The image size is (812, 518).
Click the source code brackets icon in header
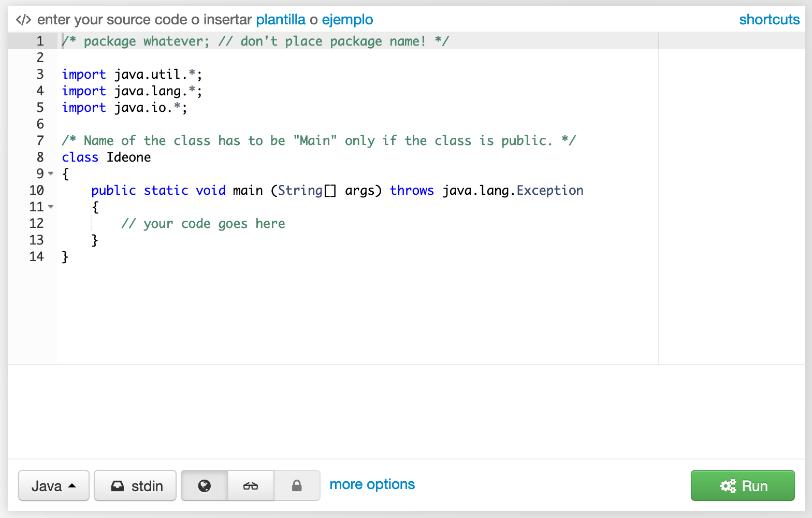pos(23,20)
